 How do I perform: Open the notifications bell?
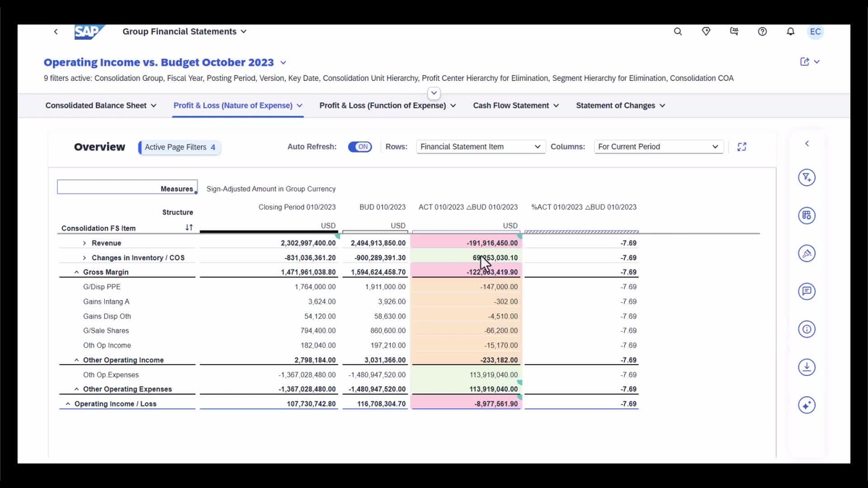pos(791,31)
